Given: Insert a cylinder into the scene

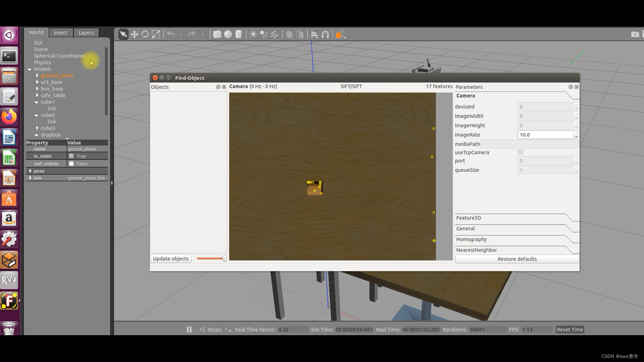Looking at the screenshot, I should (239, 34).
